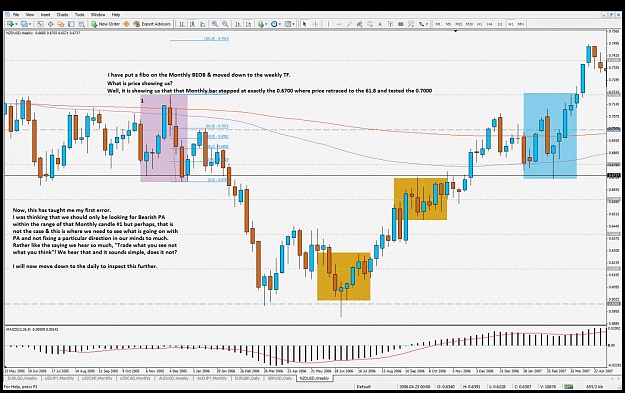
Task: Toggle the Navigator window icon
Action: [61, 24]
